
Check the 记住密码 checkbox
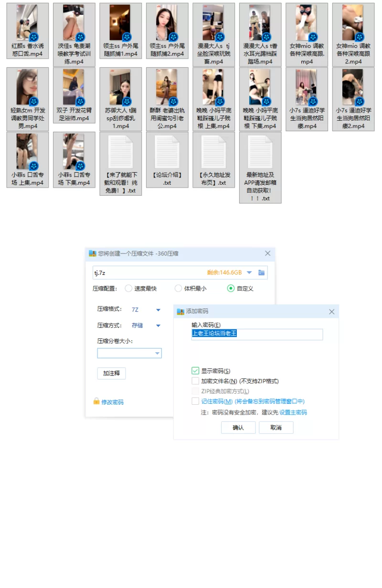pyautogui.click(x=195, y=401)
